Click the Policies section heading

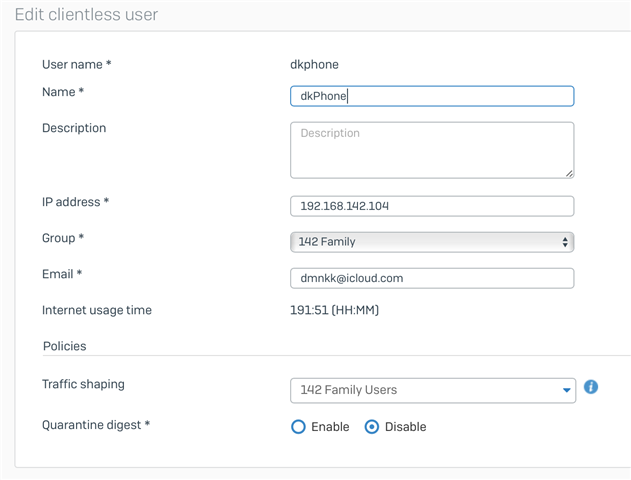point(64,346)
